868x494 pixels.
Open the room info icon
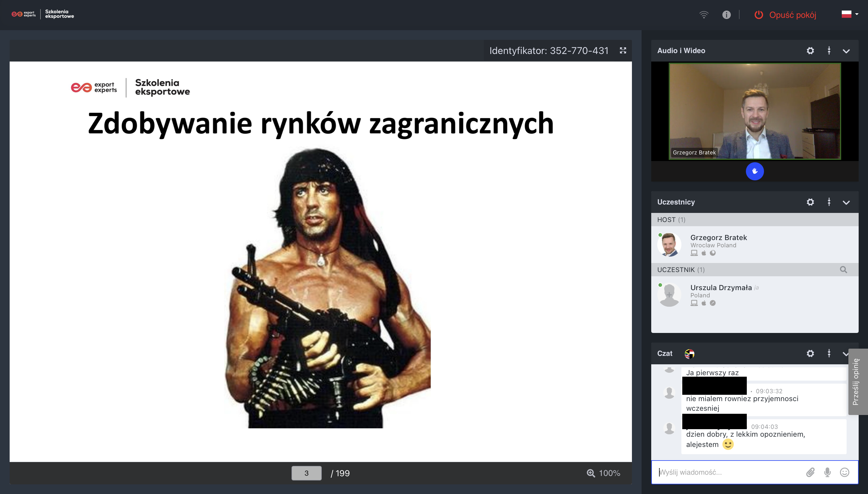pos(726,14)
